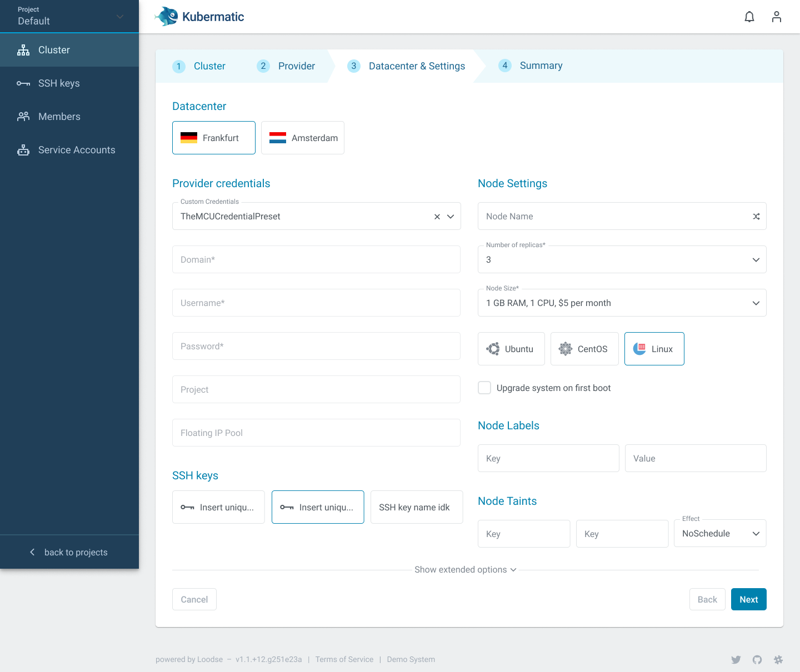This screenshot has width=800, height=672.
Task: Open the user account icon
Action: [776, 17]
